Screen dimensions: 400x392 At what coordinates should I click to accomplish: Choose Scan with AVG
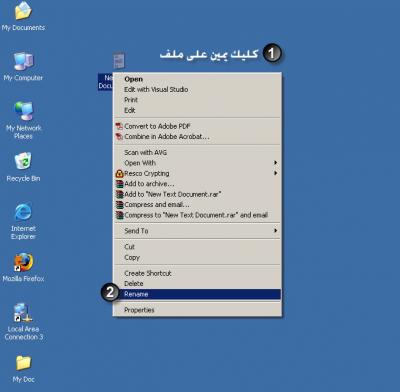pyautogui.click(x=197, y=153)
